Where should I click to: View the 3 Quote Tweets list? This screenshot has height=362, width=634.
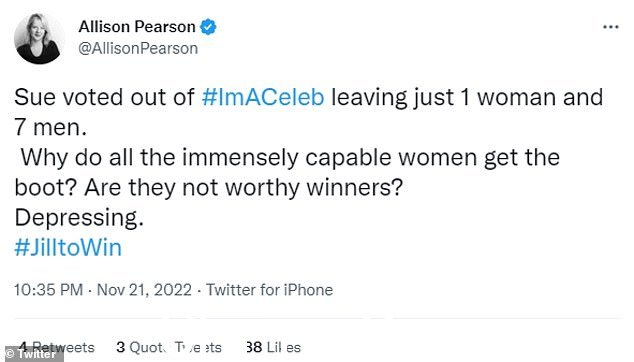tap(169, 347)
